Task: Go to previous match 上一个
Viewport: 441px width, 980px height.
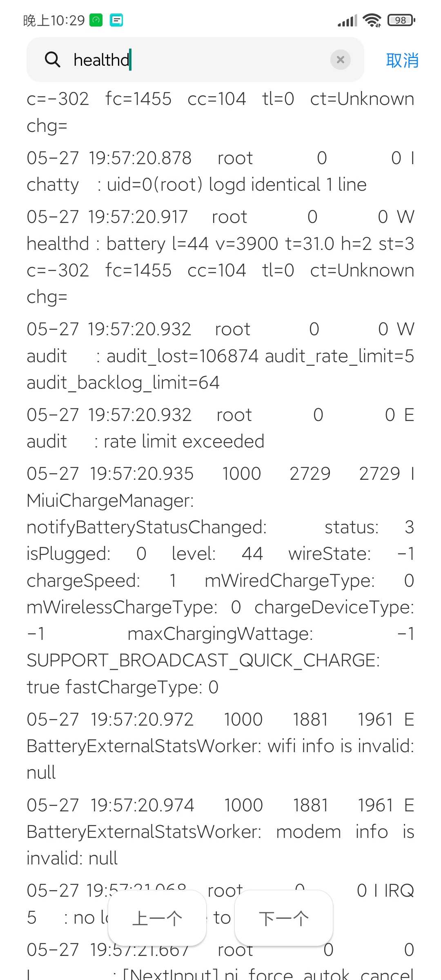Action: (157, 918)
